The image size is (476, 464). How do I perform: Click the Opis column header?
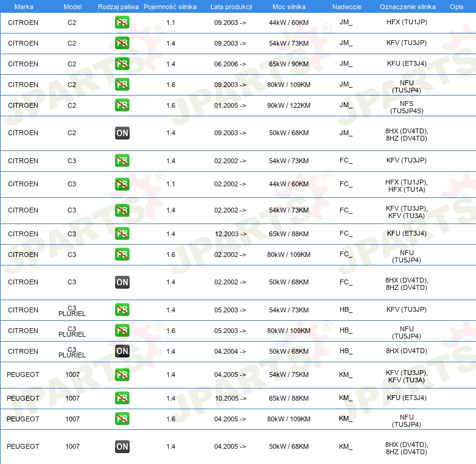(457, 7)
